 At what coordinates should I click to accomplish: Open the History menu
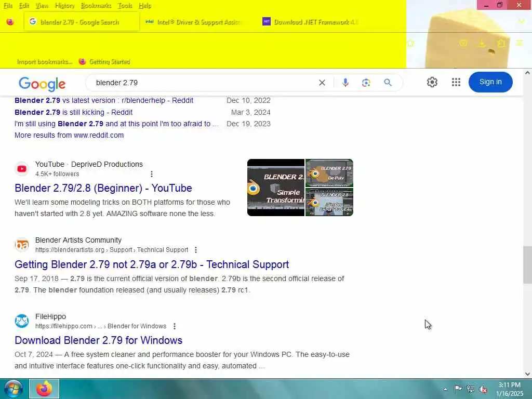[65, 6]
